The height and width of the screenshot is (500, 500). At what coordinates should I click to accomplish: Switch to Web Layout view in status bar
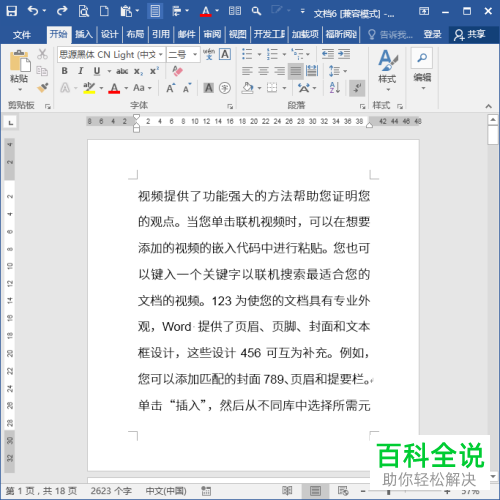point(343,491)
